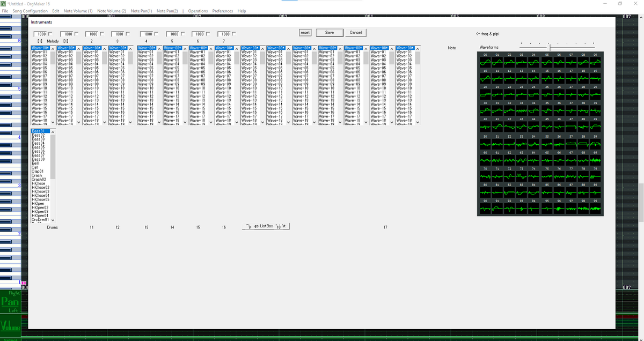Click waveform thumbnail 17

571,77
